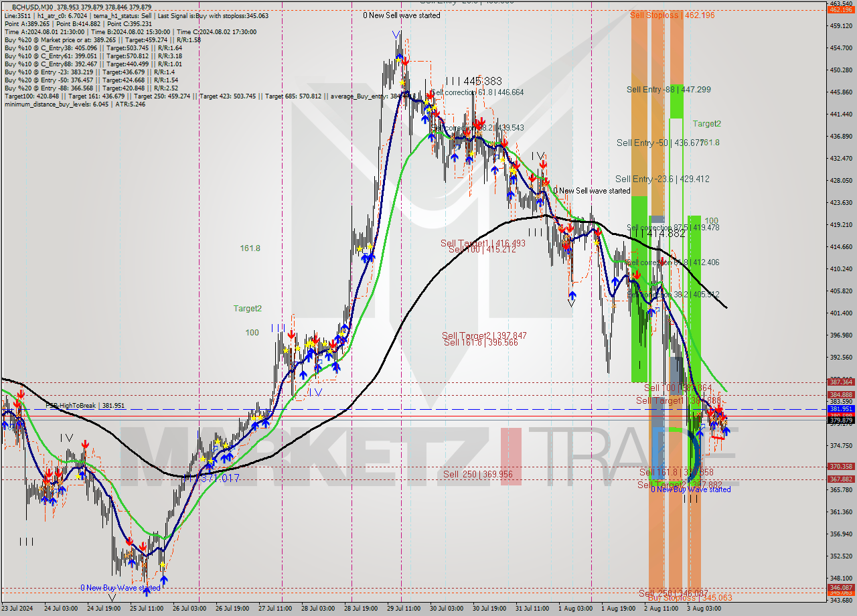
Task: Click the 370.358 red price tag
Action: (842, 466)
